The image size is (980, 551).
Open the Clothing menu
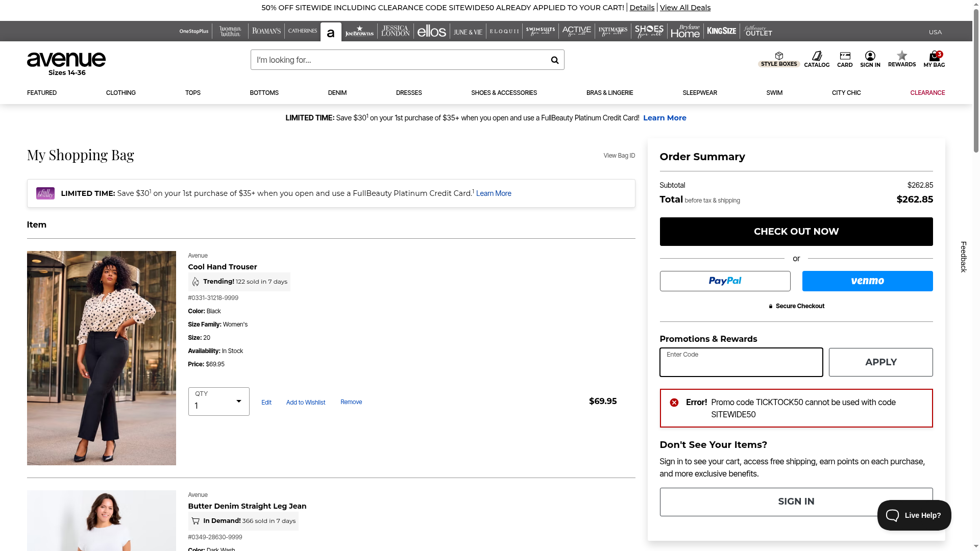click(120, 93)
